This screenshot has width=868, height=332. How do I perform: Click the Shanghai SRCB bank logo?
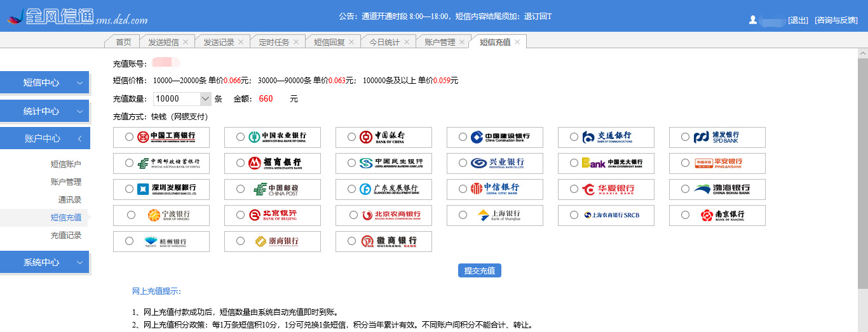click(x=611, y=215)
